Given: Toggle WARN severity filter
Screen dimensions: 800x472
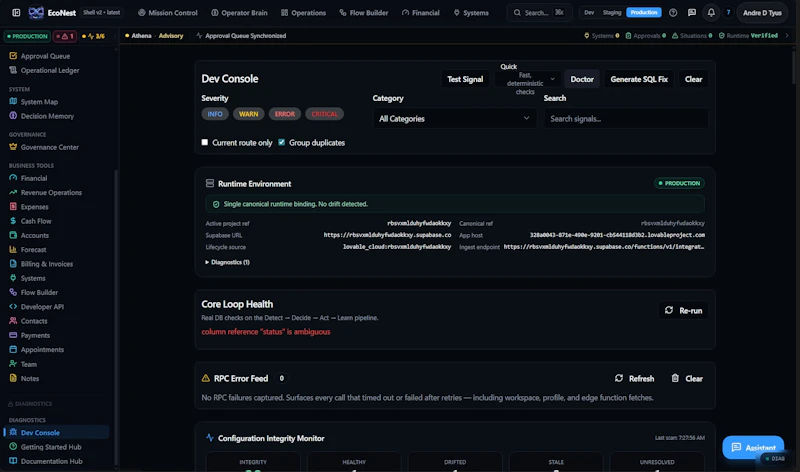Looking at the screenshot, I should point(248,114).
